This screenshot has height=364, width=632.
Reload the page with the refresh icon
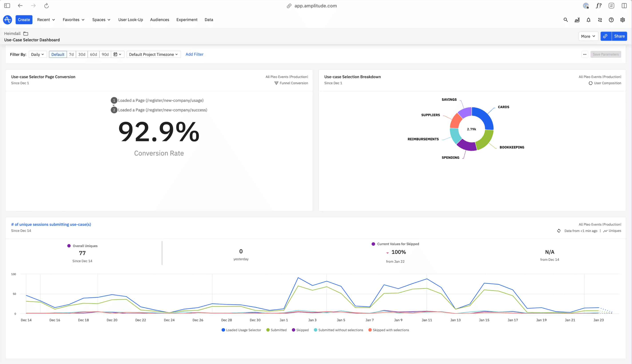click(x=46, y=6)
